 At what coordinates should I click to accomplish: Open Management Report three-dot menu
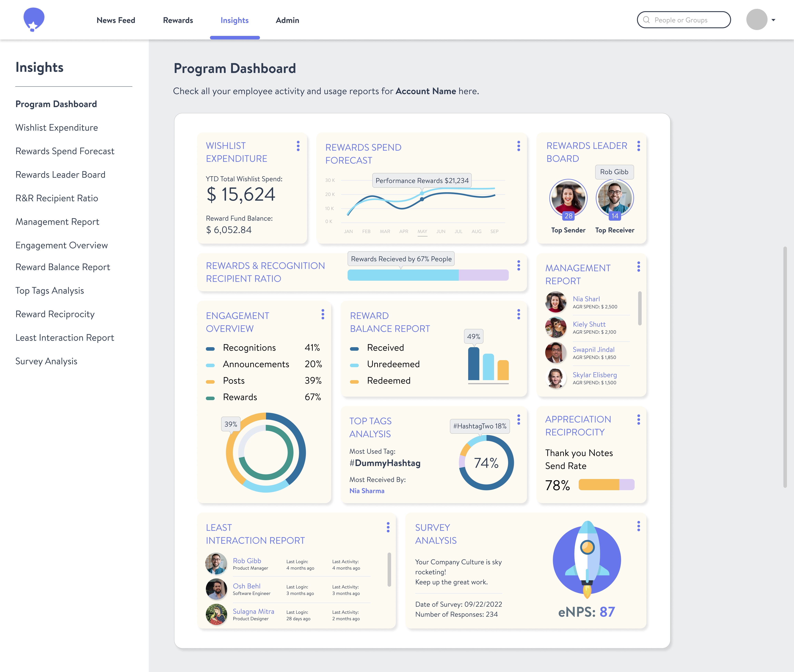(x=638, y=267)
